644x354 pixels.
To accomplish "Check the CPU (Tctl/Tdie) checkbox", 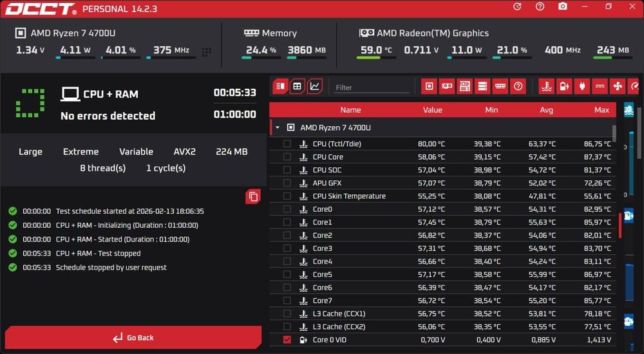I will click(287, 144).
